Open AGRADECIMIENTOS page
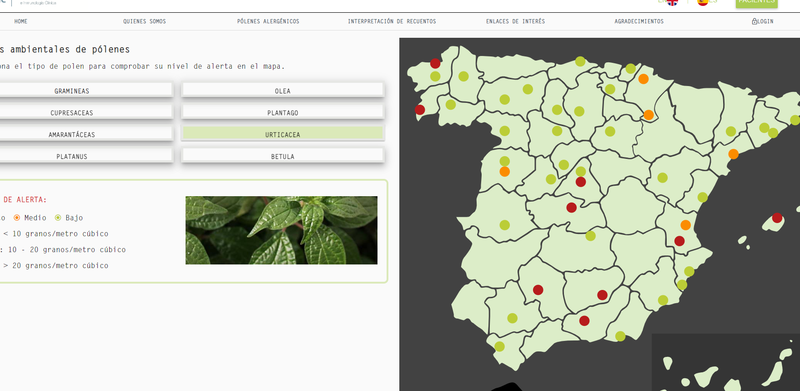The image size is (800, 391). click(x=639, y=21)
